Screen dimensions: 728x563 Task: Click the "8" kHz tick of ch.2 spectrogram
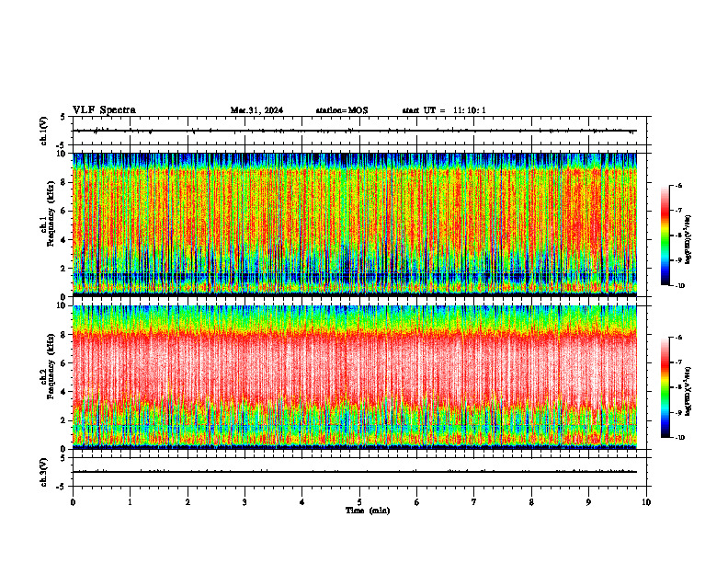click(63, 335)
